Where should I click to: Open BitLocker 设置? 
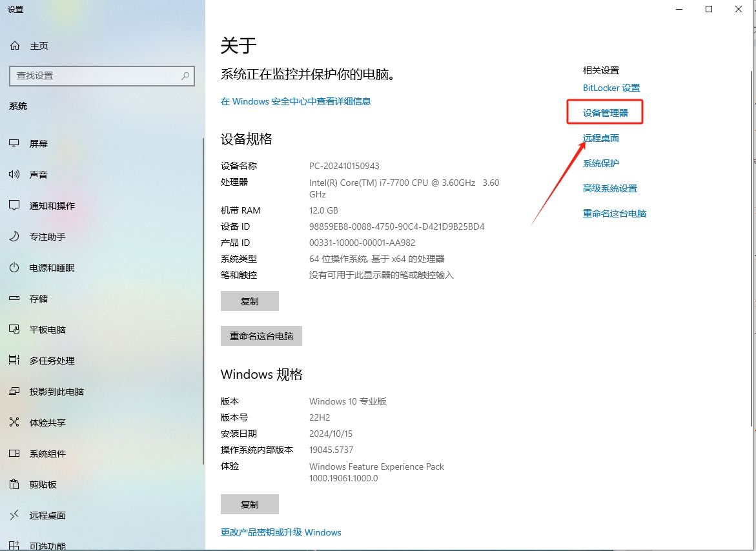click(x=611, y=88)
